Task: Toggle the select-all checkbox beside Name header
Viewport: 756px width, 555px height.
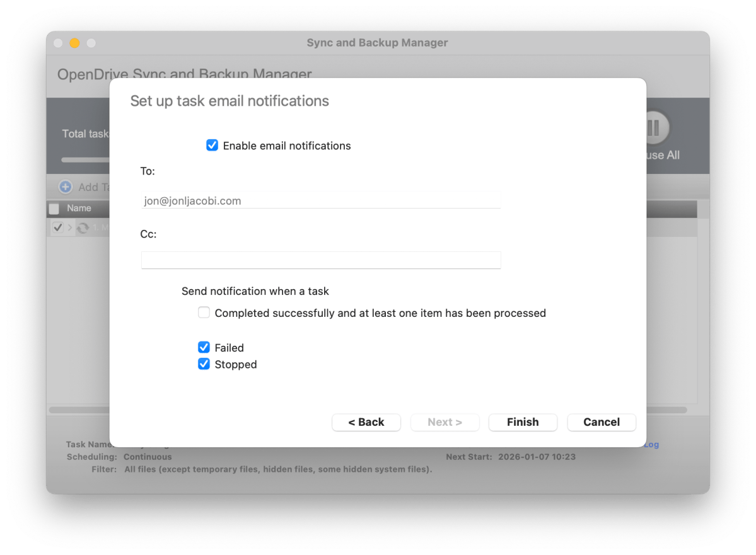Action: 54,209
